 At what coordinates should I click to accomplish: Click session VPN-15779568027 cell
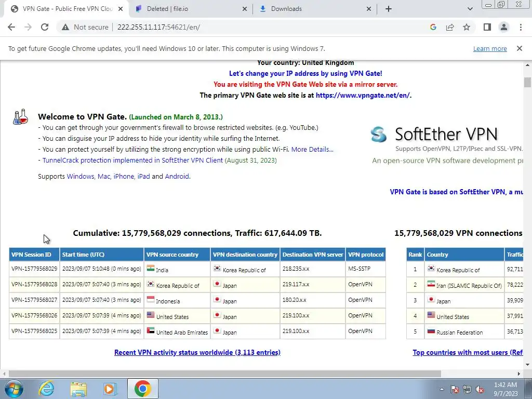point(34,300)
